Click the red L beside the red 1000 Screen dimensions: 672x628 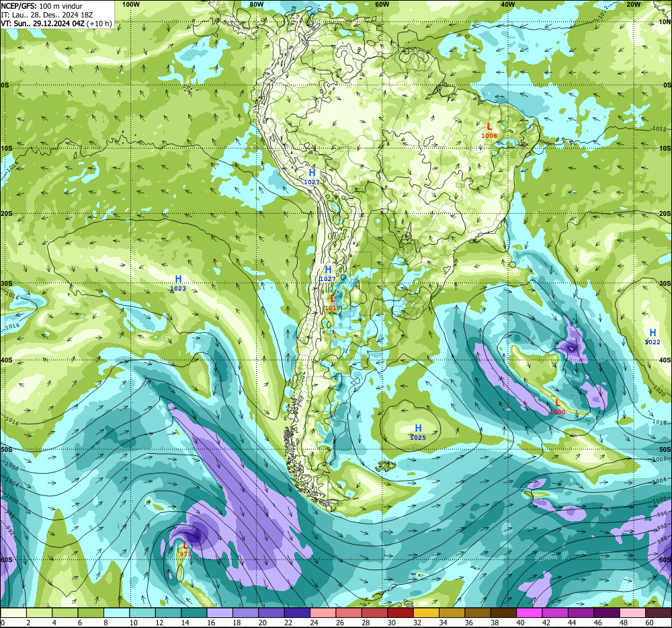558,403
